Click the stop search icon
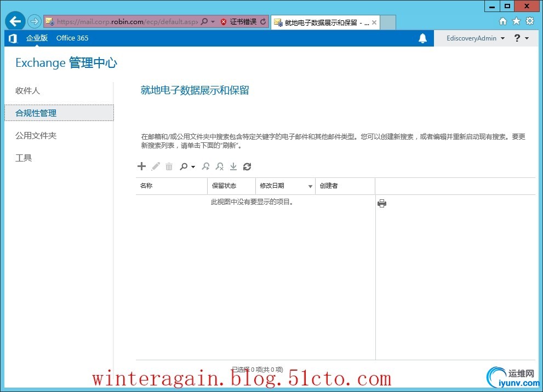This screenshot has height=392, width=543. [220, 166]
